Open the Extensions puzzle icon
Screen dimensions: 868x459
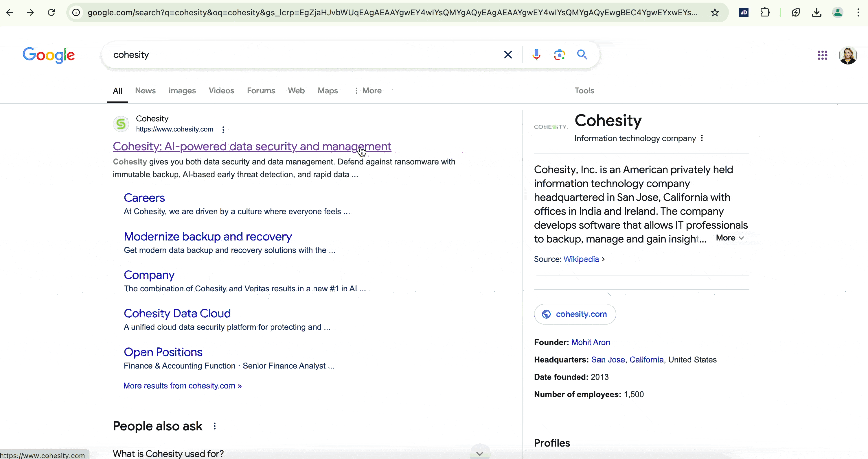coord(765,12)
